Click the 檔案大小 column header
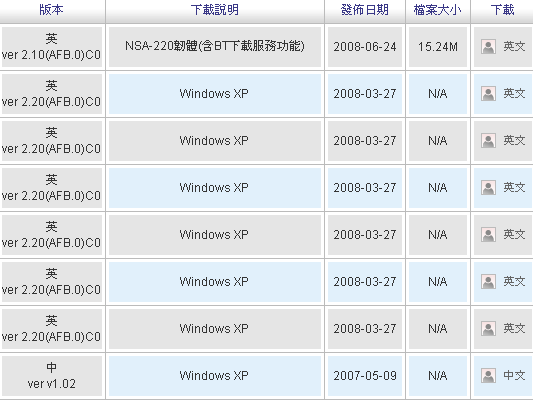This screenshot has width=533, height=400. [x=437, y=10]
